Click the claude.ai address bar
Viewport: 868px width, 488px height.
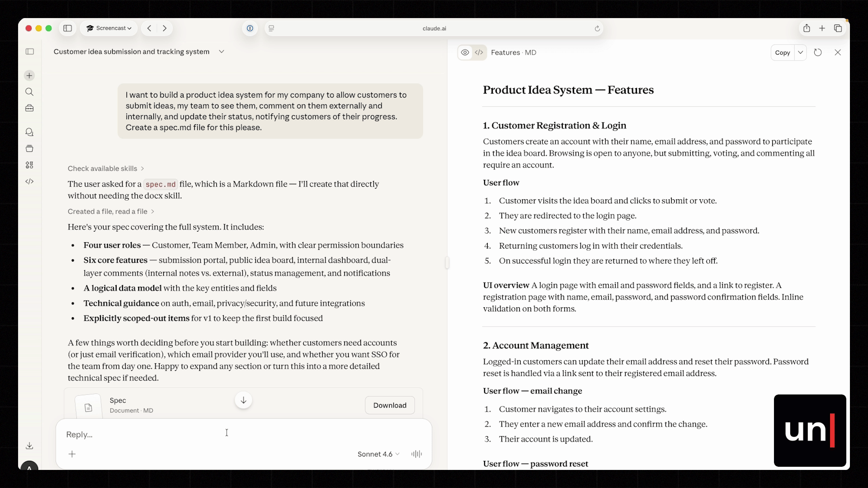tap(434, 28)
